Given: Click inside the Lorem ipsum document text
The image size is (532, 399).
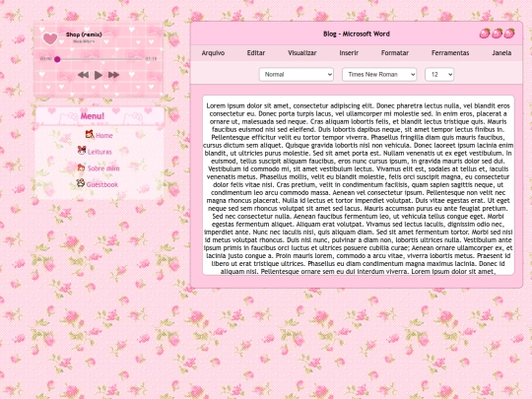Looking at the screenshot, I should 359,185.
